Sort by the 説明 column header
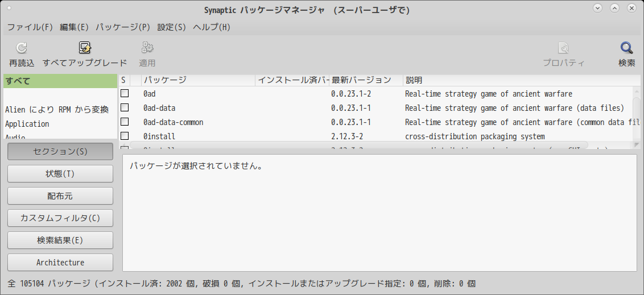Screen dimensions: 644x295 click(522, 80)
